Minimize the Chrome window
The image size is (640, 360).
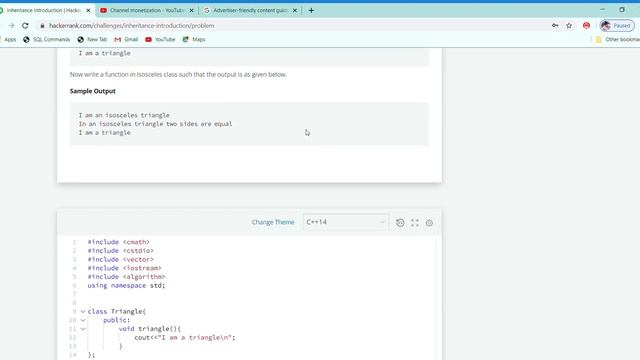pyautogui.click(x=602, y=9)
